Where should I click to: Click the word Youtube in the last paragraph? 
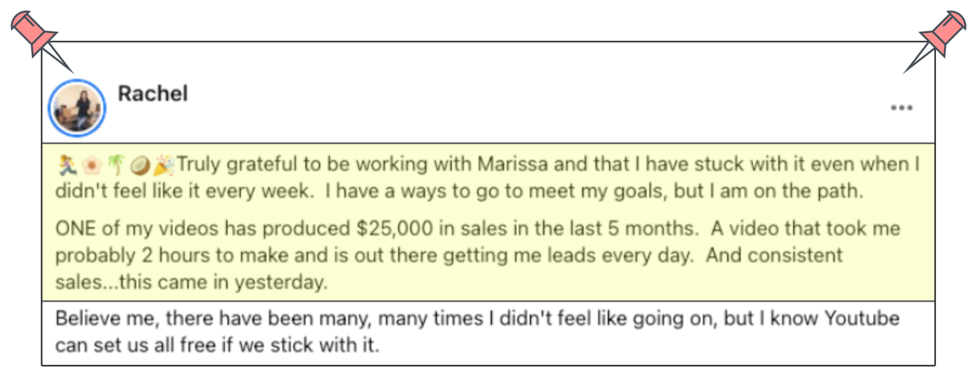pyautogui.click(x=862, y=318)
